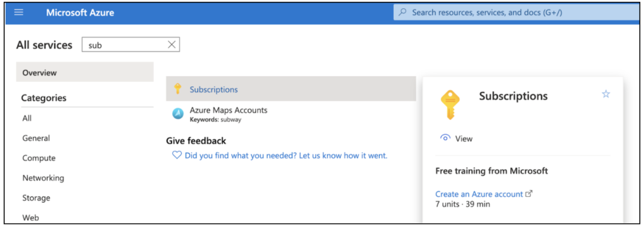
Task: Click the 'Give feedback' heading
Action: pos(196,141)
